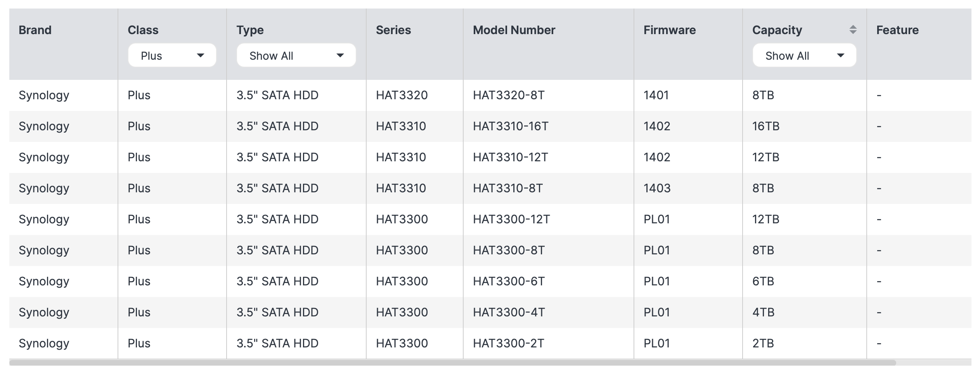The width and height of the screenshot is (980, 373).
Task: Click the Brand column header
Action: [x=35, y=30]
